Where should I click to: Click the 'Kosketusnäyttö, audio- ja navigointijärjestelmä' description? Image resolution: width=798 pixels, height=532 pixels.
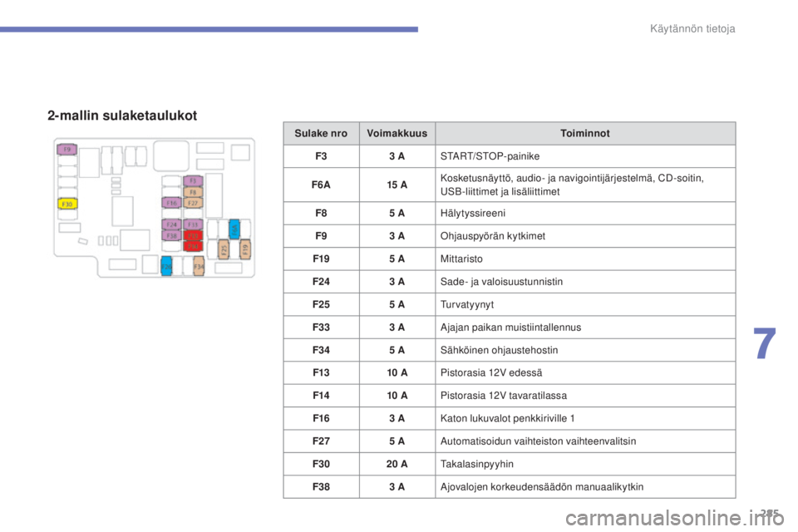[x=572, y=185]
